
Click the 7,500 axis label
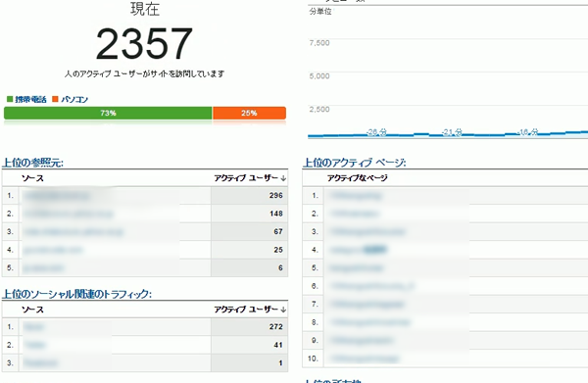pyautogui.click(x=319, y=43)
